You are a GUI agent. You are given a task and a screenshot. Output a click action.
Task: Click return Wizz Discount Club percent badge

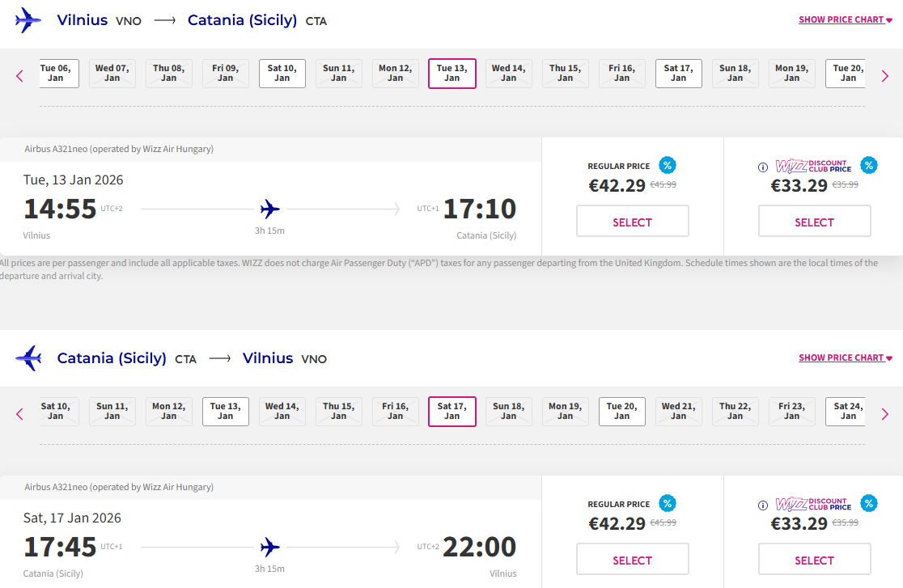[x=868, y=504]
